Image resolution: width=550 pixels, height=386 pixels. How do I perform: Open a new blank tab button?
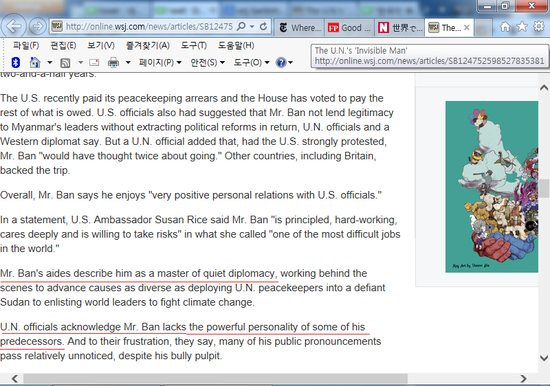pos(483,28)
